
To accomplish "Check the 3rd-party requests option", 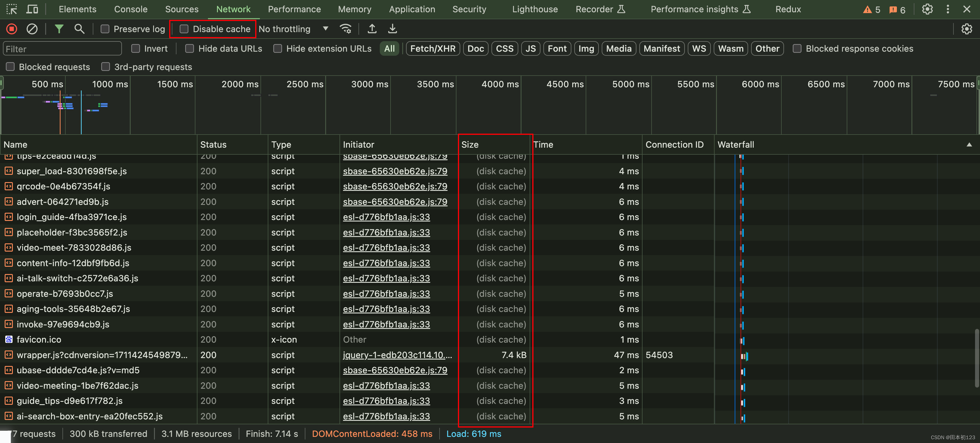I will [106, 67].
